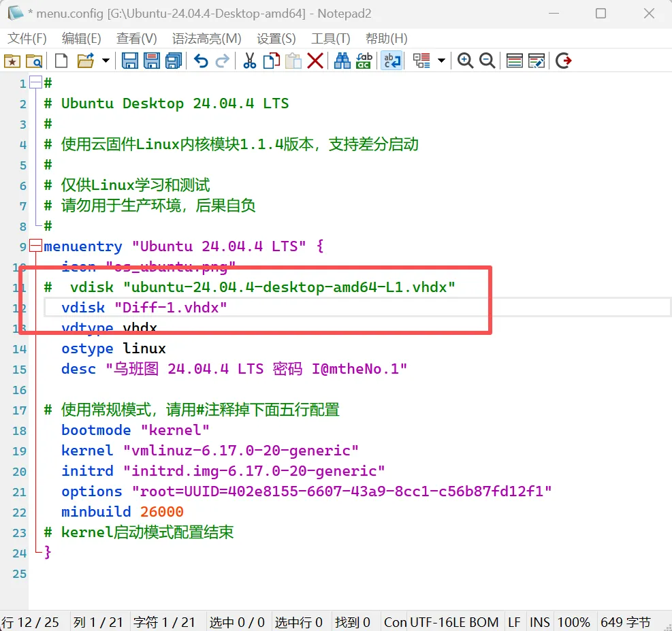The image size is (672, 631).
Task: Click the minbuild 26000 value
Action: (161, 512)
